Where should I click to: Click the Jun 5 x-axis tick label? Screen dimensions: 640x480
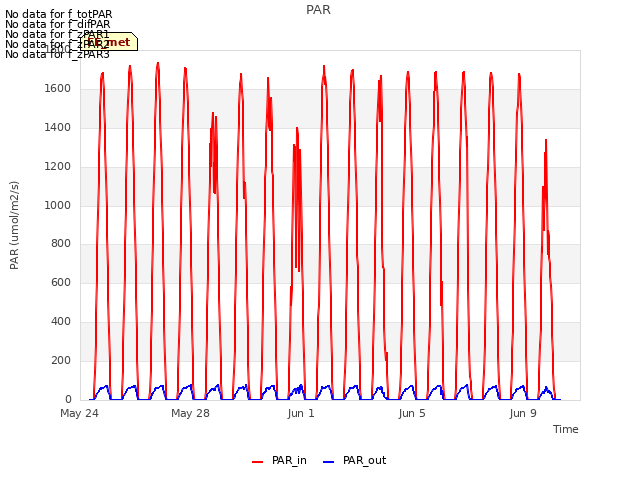(412, 413)
